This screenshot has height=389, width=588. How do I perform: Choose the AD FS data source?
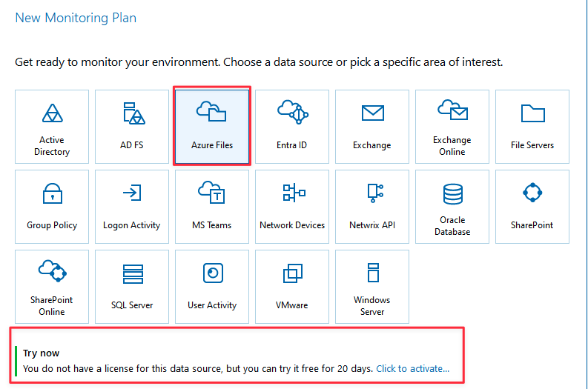132,127
